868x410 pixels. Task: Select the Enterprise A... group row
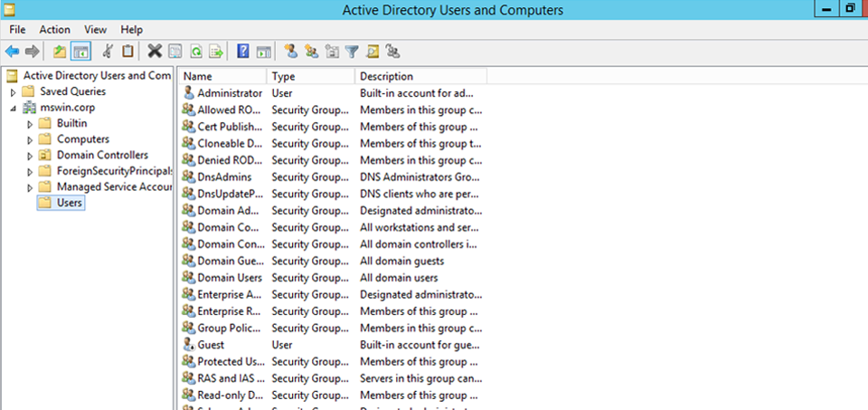[333, 294]
